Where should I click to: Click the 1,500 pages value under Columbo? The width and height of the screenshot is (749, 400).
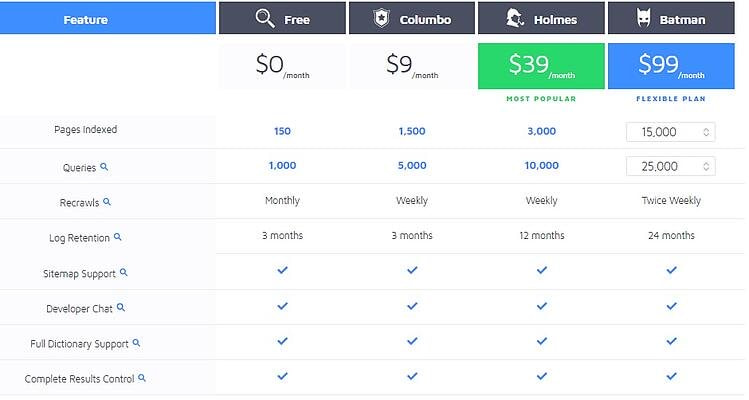[412, 131]
